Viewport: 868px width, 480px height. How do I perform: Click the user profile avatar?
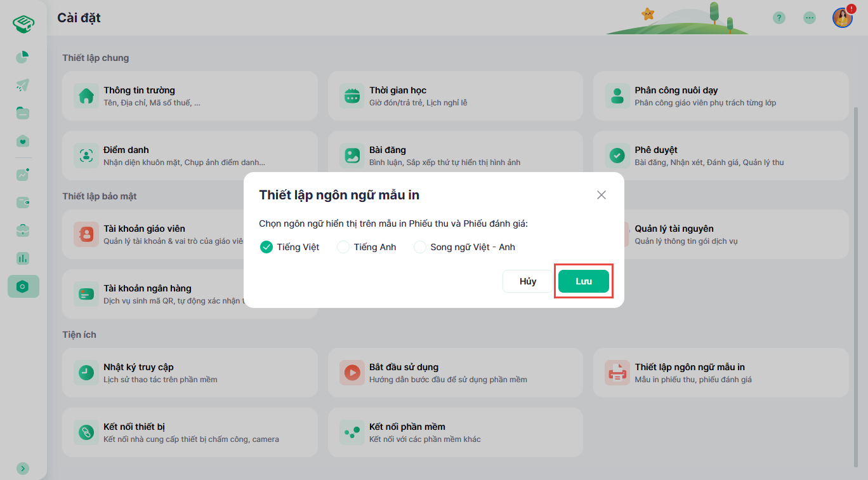pyautogui.click(x=842, y=18)
